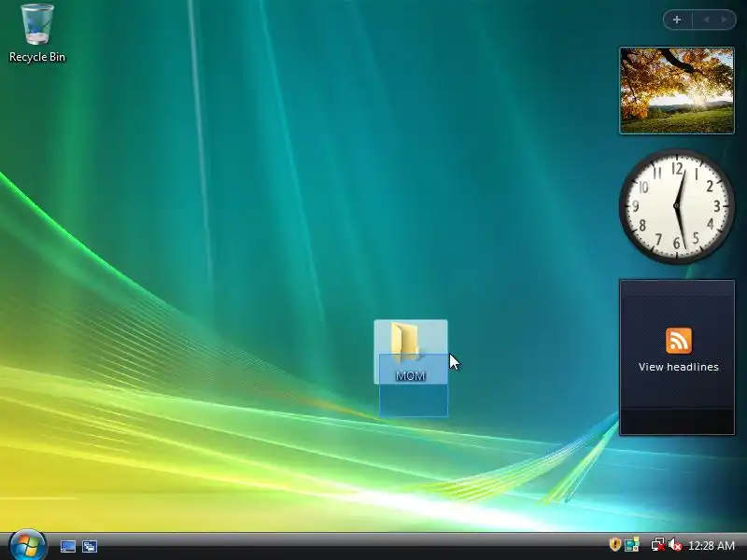The height and width of the screenshot is (560, 747).
Task: Click the multi-computer tray icon left of the network icon
Action: pyautogui.click(x=632, y=544)
